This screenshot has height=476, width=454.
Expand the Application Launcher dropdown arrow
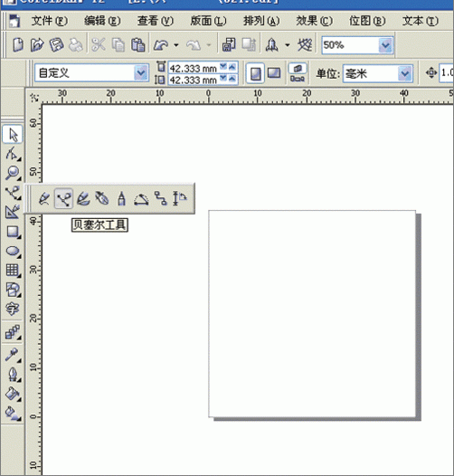pyautogui.click(x=287, y=45)
